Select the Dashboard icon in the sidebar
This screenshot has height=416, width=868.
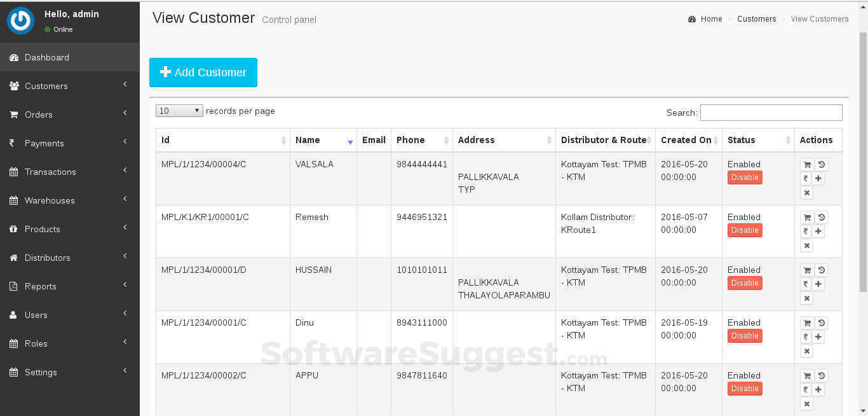(13, 57)
